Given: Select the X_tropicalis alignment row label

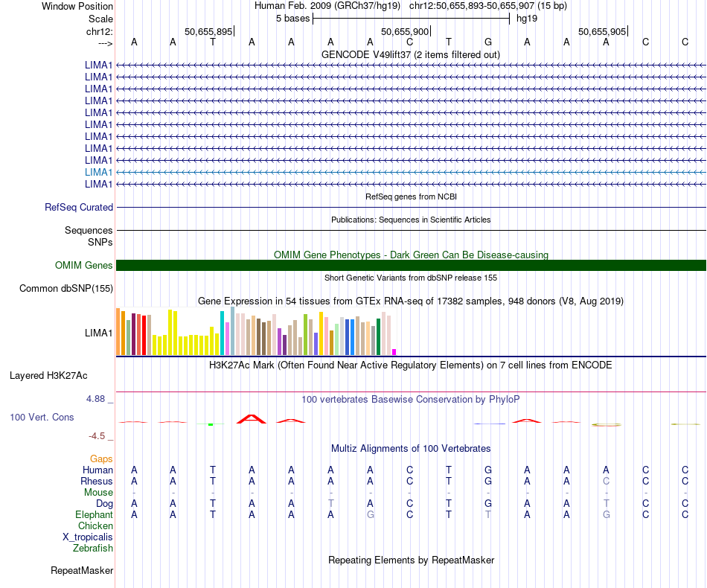Looking at the screenshot, I should click(x=88, y=537).
